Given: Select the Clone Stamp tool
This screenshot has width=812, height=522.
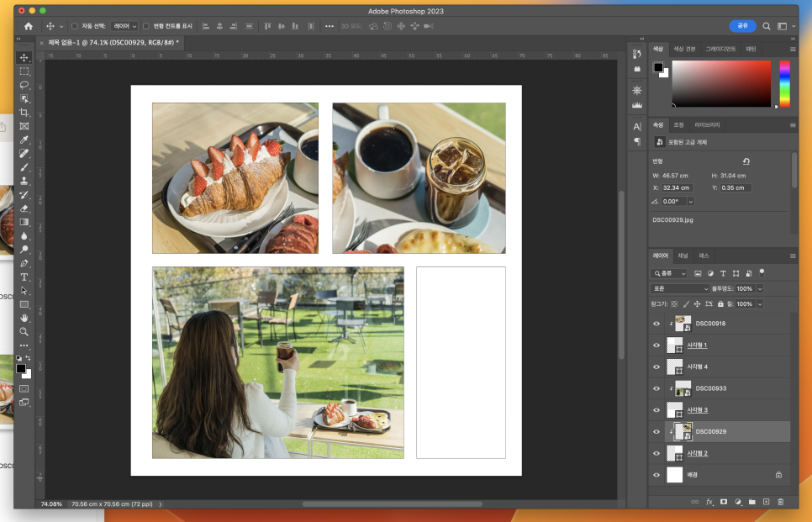Looking at the screenshot, I should (x=24, y=182).
